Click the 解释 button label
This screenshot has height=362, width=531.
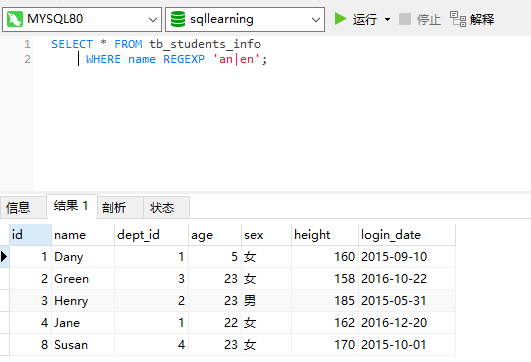(482, 19)
